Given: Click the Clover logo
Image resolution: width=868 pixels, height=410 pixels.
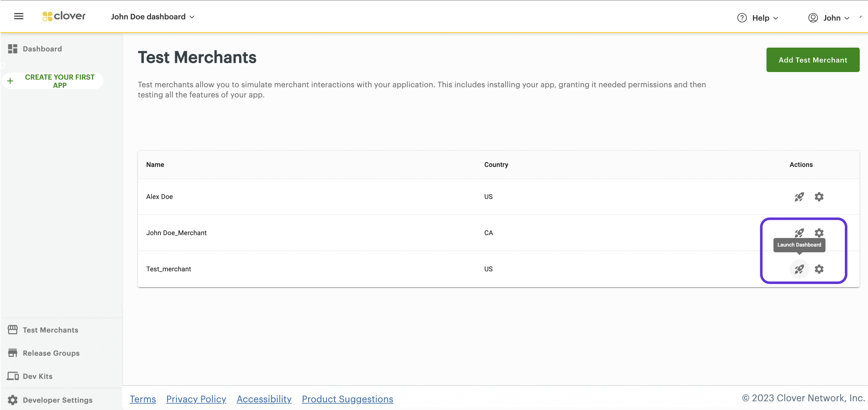Looking at the screenshot, I should 64,16.
